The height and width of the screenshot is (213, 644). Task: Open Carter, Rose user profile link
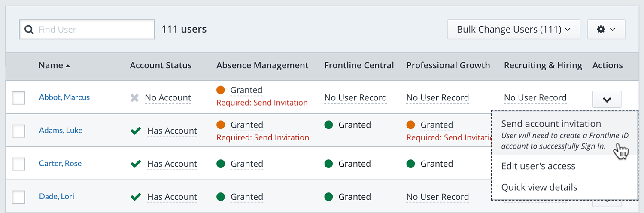(60, 164)
